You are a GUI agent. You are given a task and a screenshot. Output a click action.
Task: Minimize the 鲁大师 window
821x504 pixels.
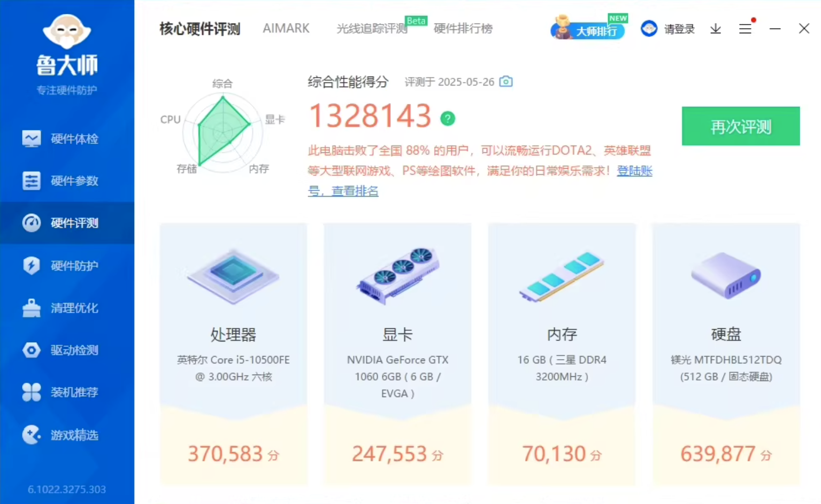click(x=775, y=29)
